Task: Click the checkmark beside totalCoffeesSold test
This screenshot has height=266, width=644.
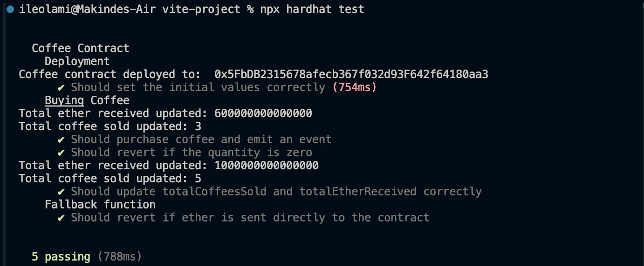Action: pos(61,192)
